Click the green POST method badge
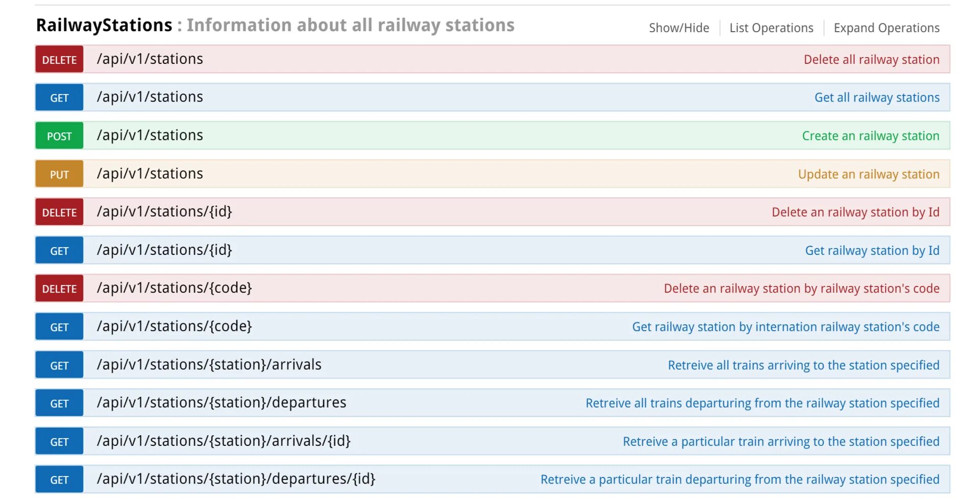Screen dimensions: 980x501 pos(59,136)
